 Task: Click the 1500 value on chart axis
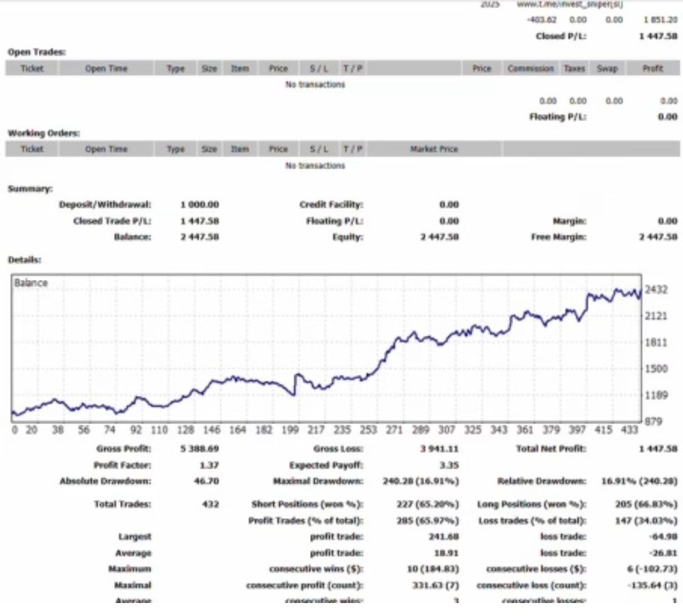pos(656,369)
